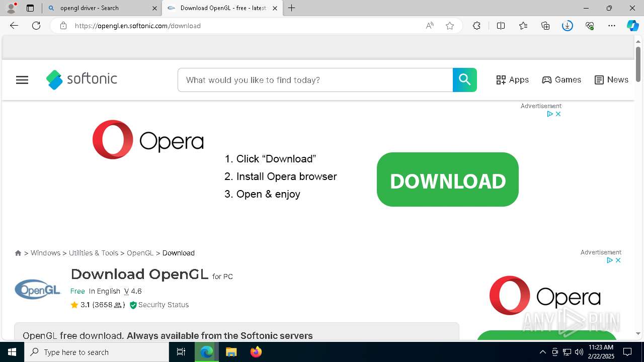Click the green search magnifier button
644x362 pixels.
tap(465, 80)
